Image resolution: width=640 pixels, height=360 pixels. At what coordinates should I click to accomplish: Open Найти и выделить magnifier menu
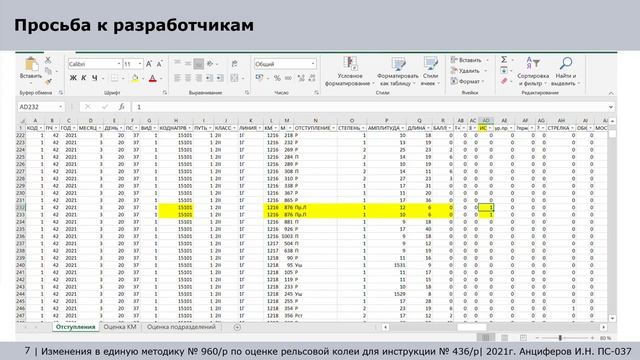click(565, 71)
